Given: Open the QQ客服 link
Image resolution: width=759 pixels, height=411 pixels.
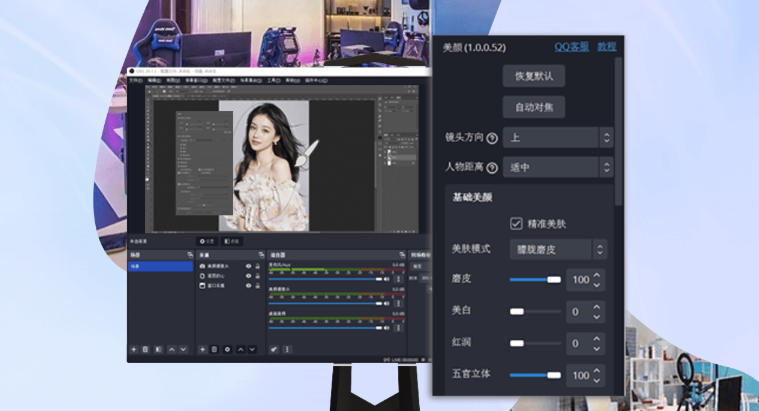Looking at the screenshot, I should point(571,46).
